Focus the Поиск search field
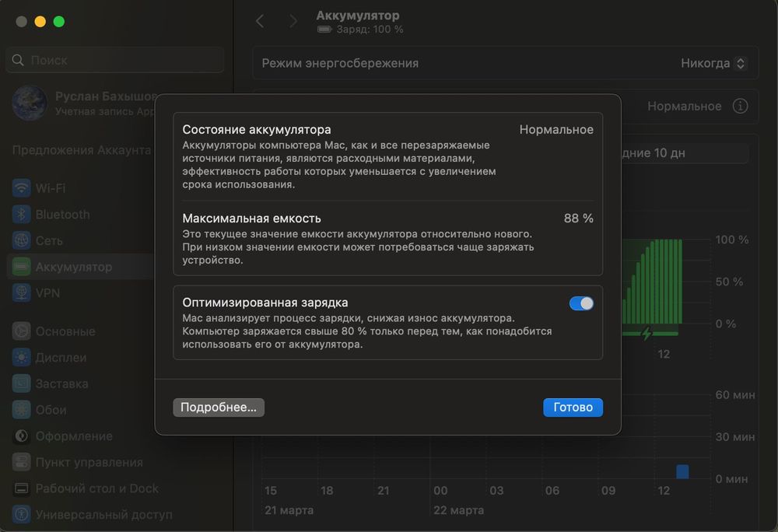Viewport: 778px width, 532px height. [x=114, y=60]
